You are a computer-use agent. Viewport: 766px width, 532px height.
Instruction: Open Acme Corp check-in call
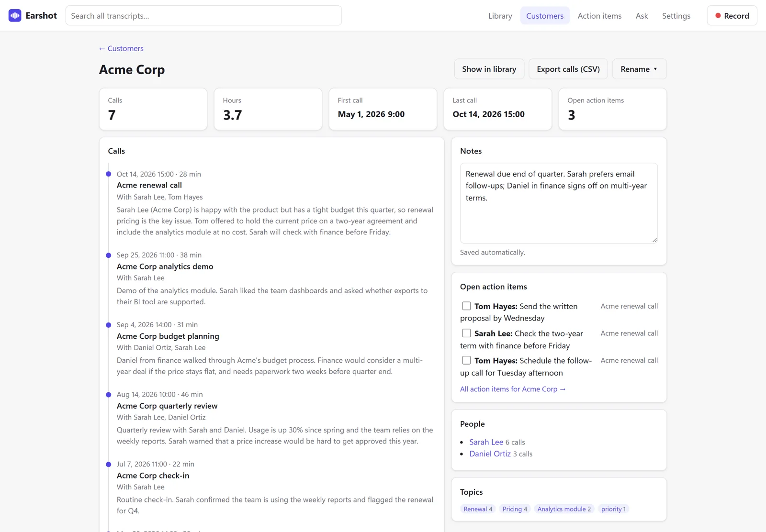(153, 476)
